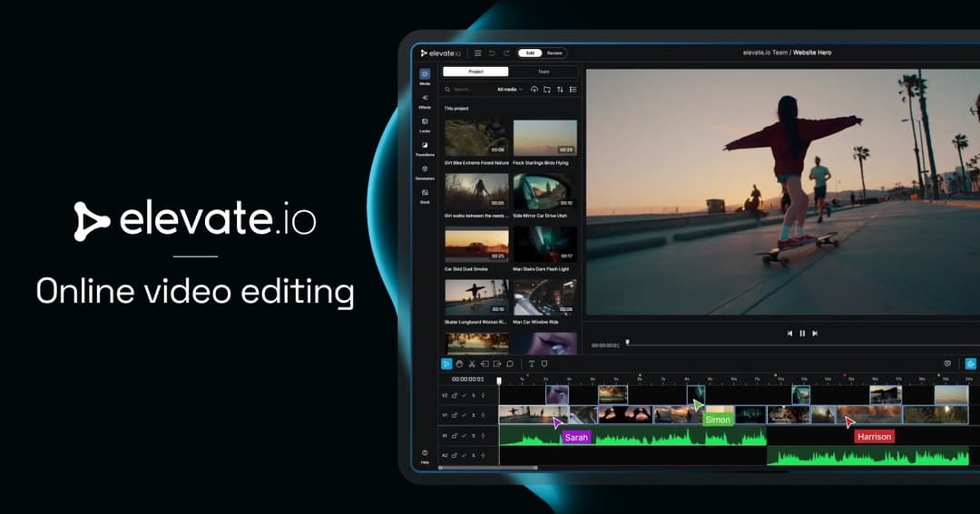Click the media search field
The height and width of the screenshot is (514, 980).
(x=469, y=90)
